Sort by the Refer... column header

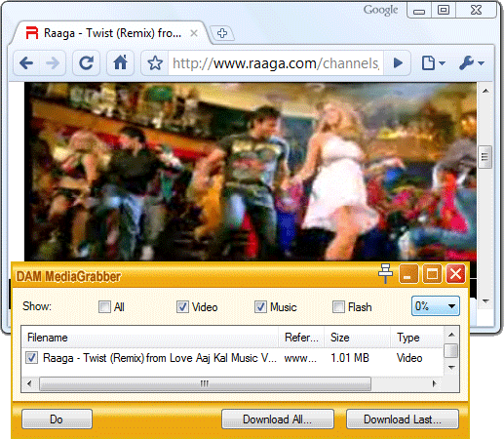point(301,338)
